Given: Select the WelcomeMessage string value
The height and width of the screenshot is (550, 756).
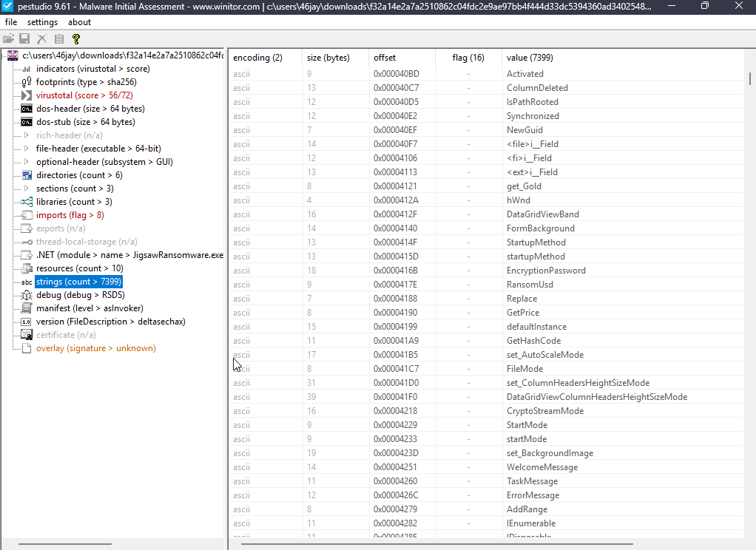Looking at the screenshot, I should coord(542,467).
